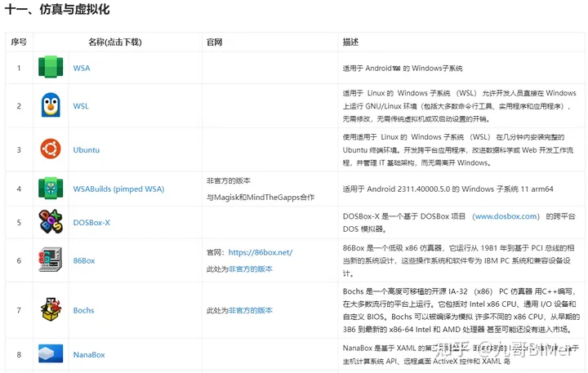Click the NanaBox blue icon
Screen dimensions: 588x373
pyautogui.click(x=51, y=354)
